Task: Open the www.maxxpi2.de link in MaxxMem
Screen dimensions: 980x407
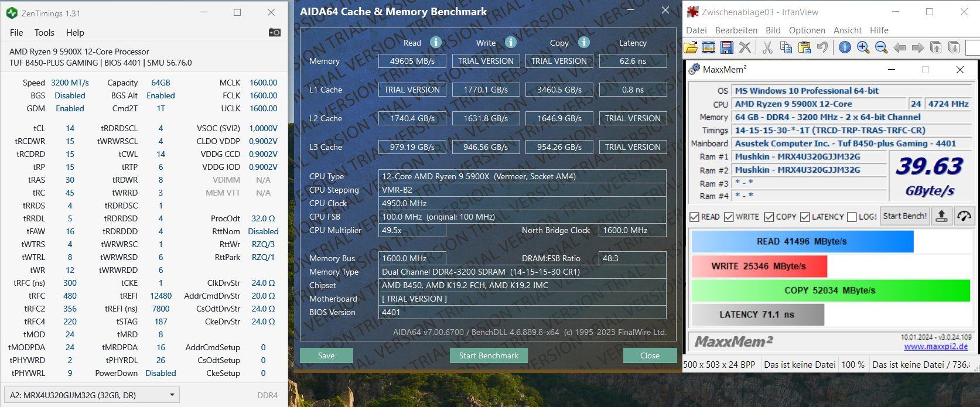Action: [935, 347]
